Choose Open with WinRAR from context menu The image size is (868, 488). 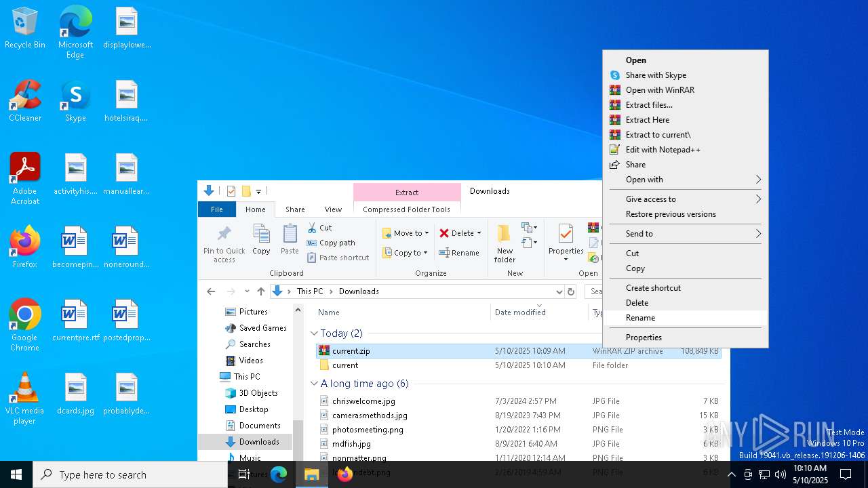pos(686,90)
